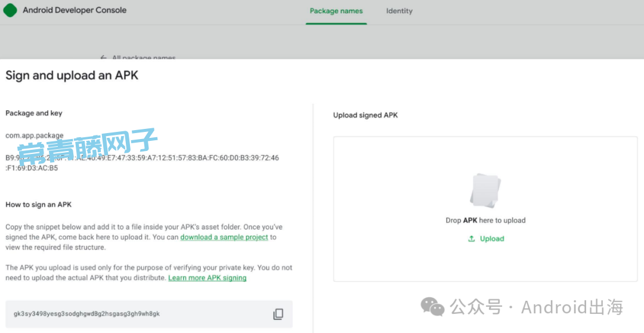Viewport: 644px width, 333px height.
Task: Follow the Learn more APK signing link
Action: (x=208, y=278)
